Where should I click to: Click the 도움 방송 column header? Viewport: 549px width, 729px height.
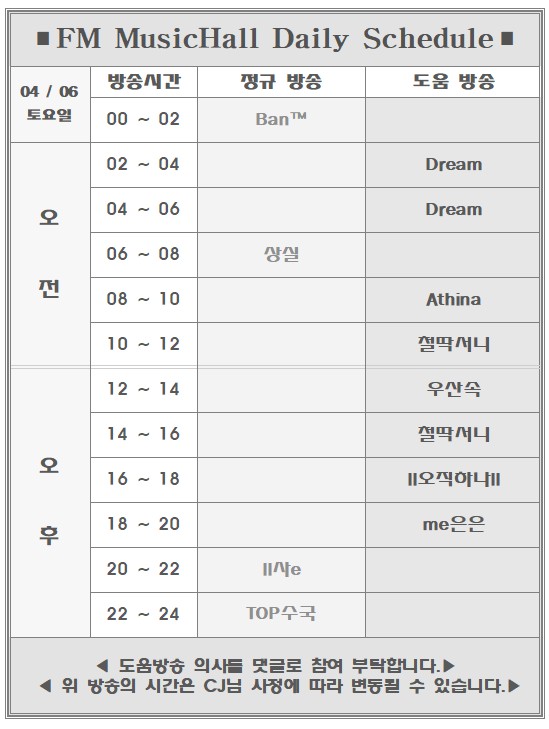coord(454,81)
